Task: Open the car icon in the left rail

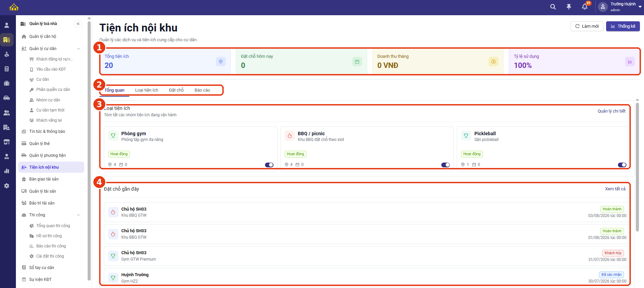Action: [x=6, y=98]
